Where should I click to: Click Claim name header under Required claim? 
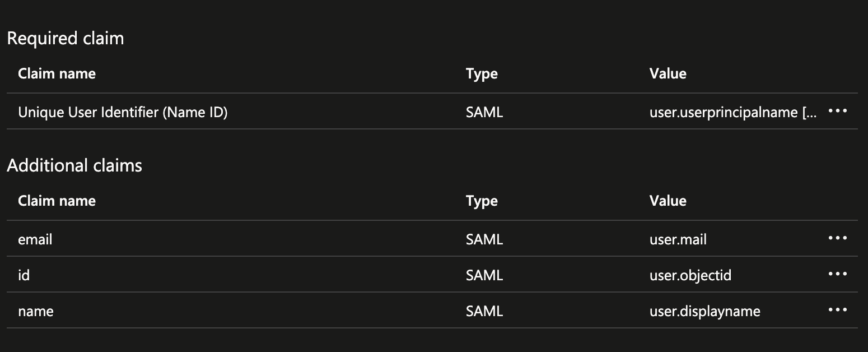tap(57, 73)
